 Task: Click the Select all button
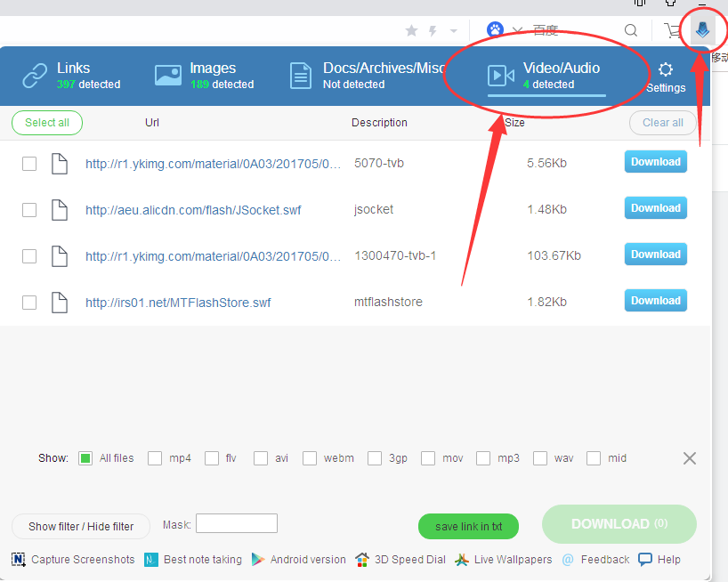pos(47,123)
